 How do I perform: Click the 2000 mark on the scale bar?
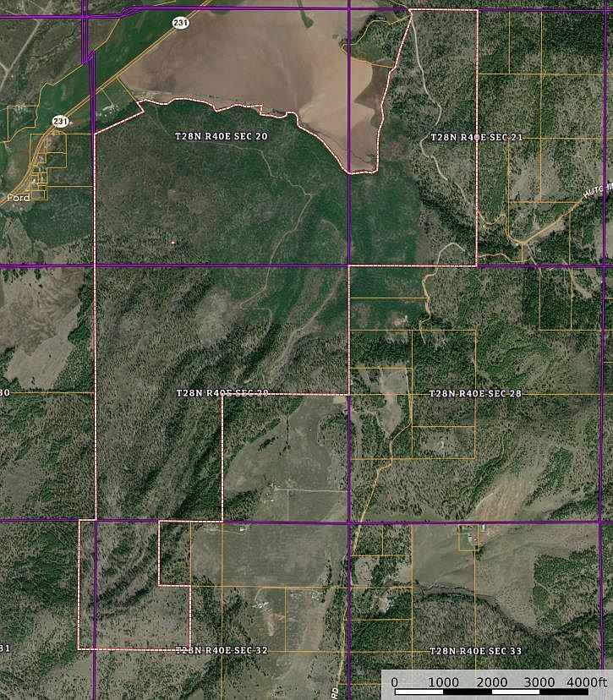click(x=491, y=682)
